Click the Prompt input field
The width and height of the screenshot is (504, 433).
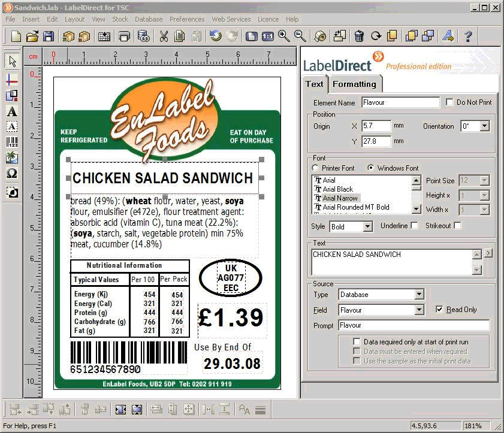pyautogui.click(x=414, y=325)
